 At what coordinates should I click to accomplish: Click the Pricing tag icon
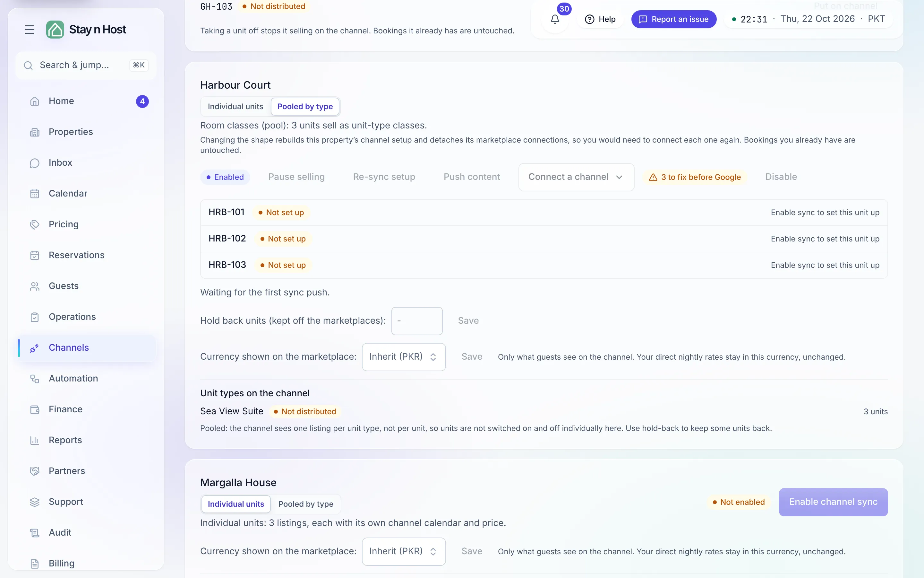[x=35, y=224]
